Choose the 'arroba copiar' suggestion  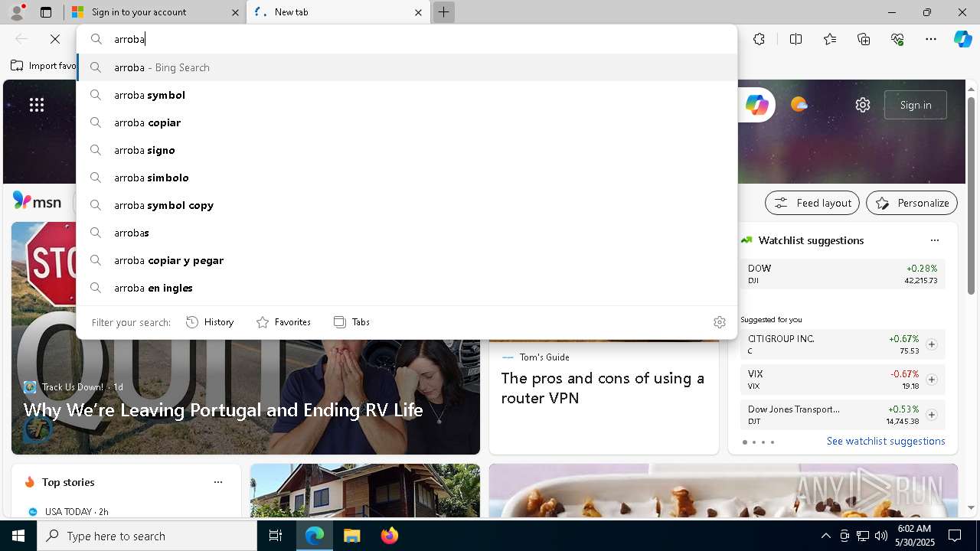click(x=407, y=122)
